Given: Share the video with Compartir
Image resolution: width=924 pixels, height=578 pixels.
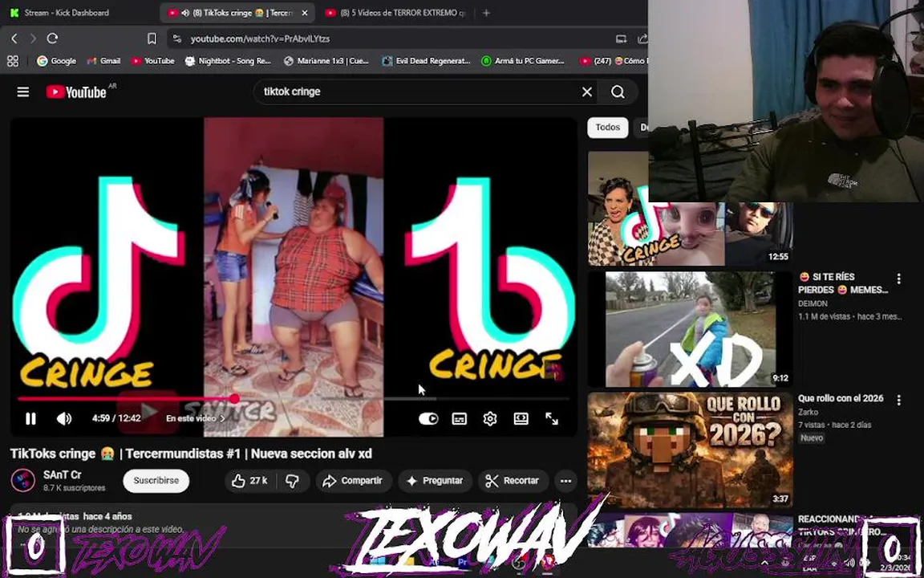Looking at the screenshot, I should coord(354,481).
